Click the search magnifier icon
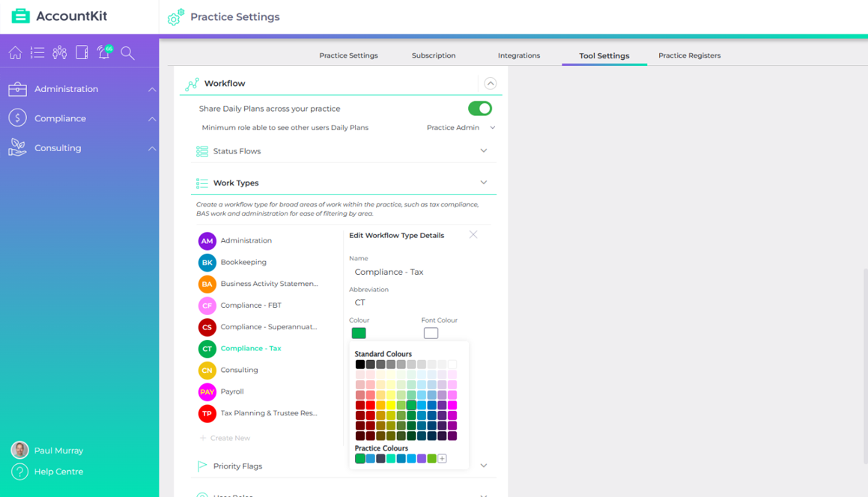This screenshot has height=497, width=868. (x=128, y=53)
